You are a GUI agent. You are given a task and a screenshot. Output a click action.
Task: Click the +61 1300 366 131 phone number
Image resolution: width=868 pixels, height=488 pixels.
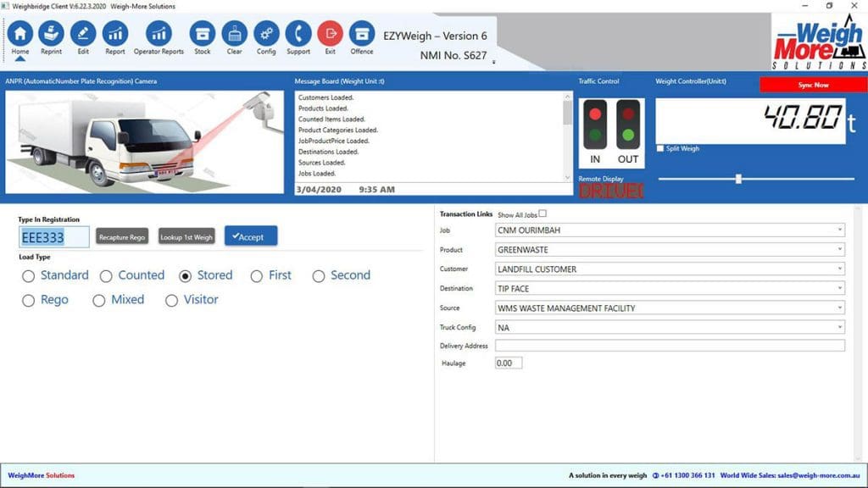pos(687,475)
